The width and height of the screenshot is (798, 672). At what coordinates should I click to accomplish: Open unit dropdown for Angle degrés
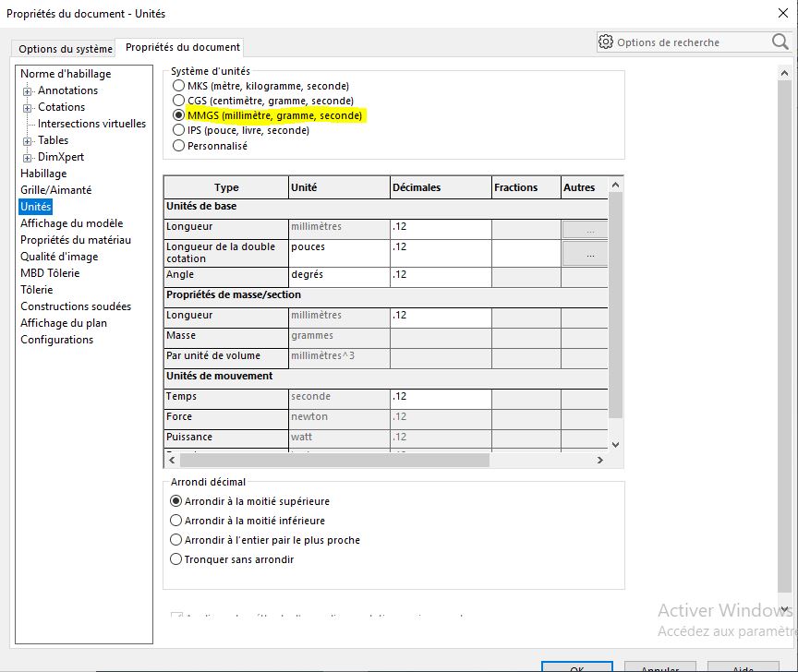click(x=339, y=277)
